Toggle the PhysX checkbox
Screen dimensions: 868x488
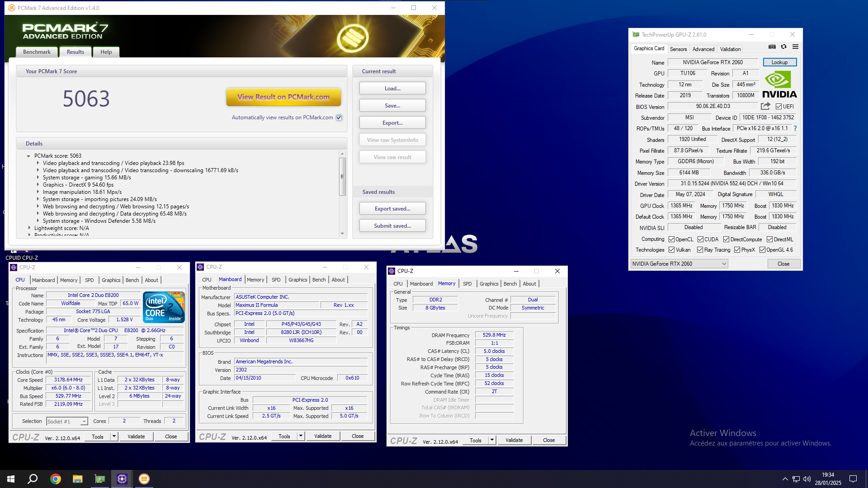(737, 250)
